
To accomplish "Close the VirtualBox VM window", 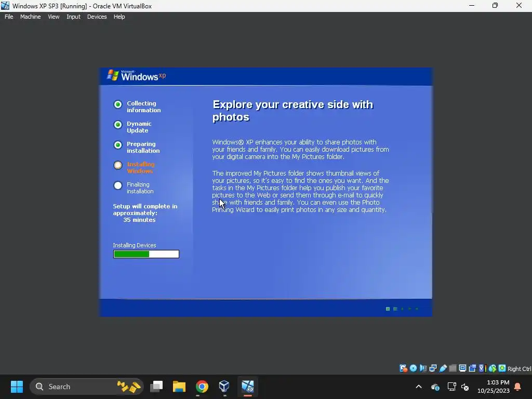I will 519,6.
